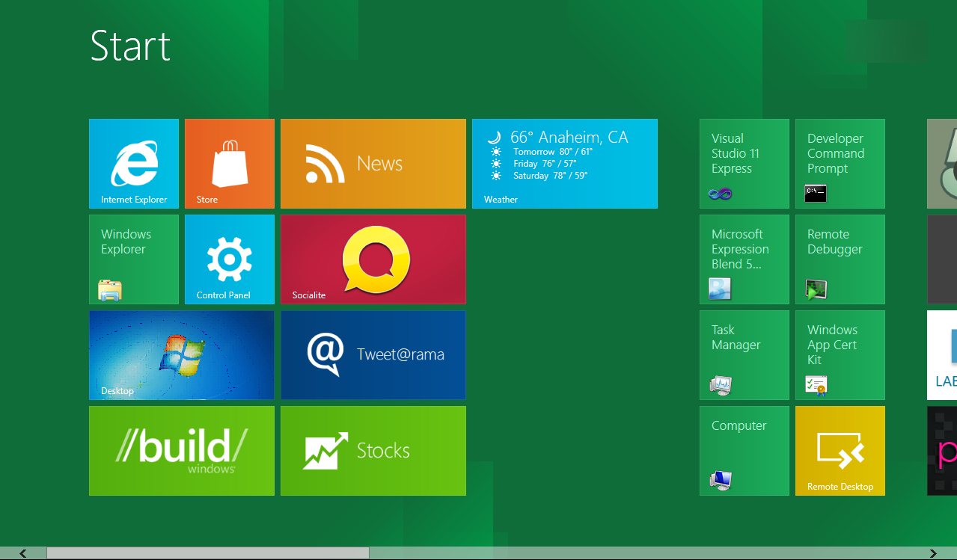Screen dimensions: 957x560
Task: Open the Stocks chart tile
Action: pyautogui.click(x=373, y=451)
